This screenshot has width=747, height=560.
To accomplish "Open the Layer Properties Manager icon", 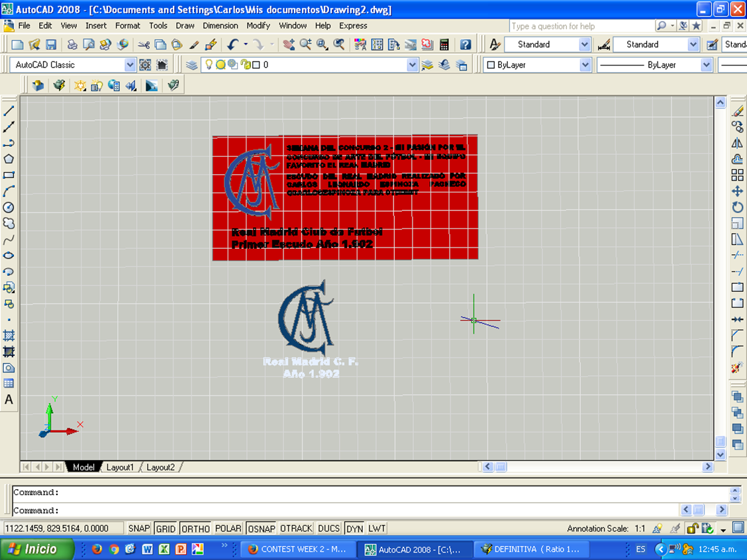I will [x=191, y=65].
